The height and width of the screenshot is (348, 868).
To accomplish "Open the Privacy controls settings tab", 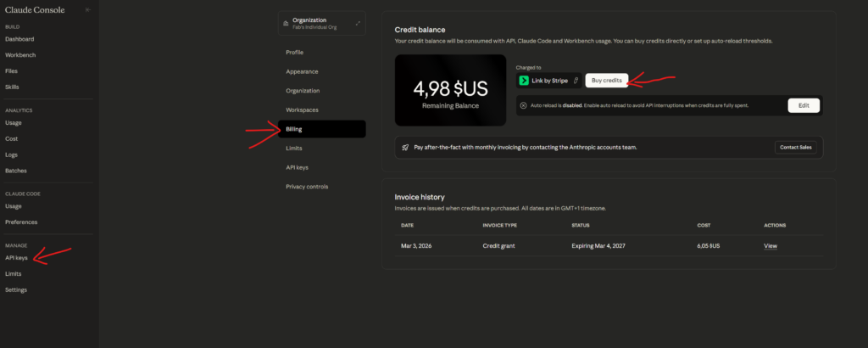I will pyautogui.click(x=307, y=187).
